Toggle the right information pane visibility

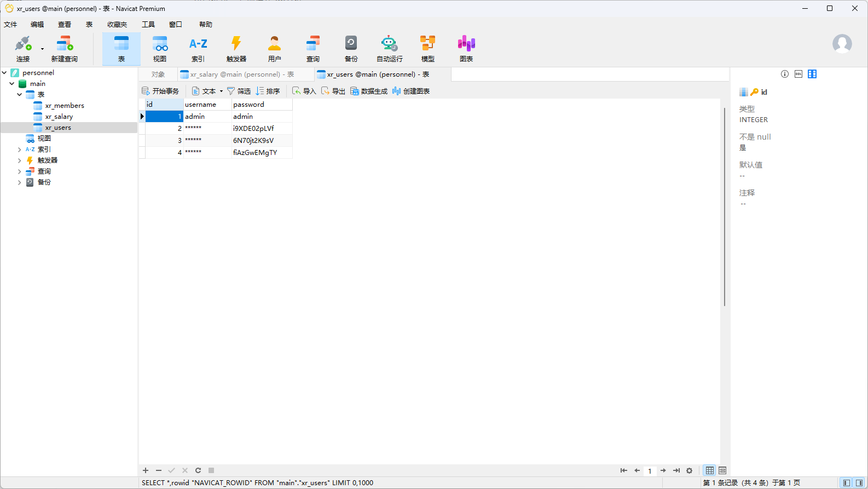coord(859,483)
